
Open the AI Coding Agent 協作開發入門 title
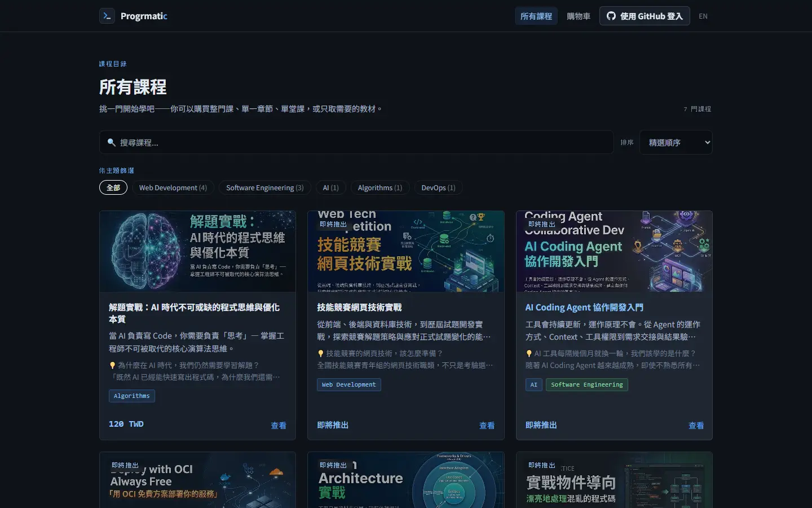point(584,307)
